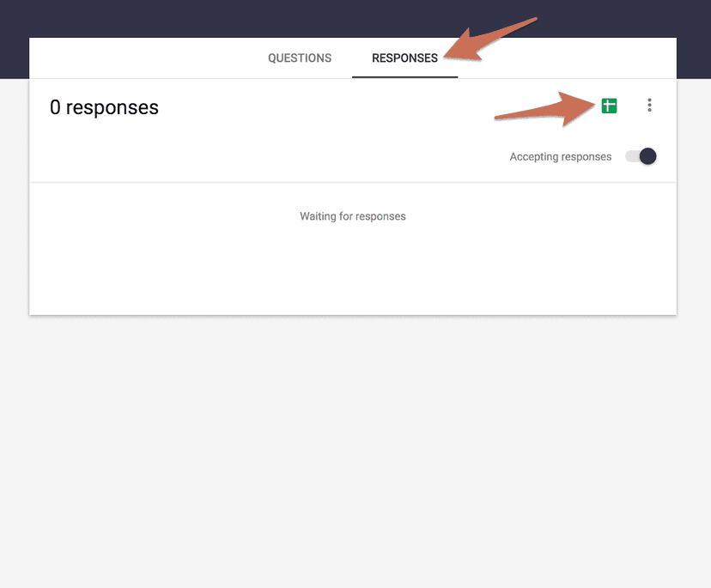Click the Accepting responses text label

coord(560,156)
